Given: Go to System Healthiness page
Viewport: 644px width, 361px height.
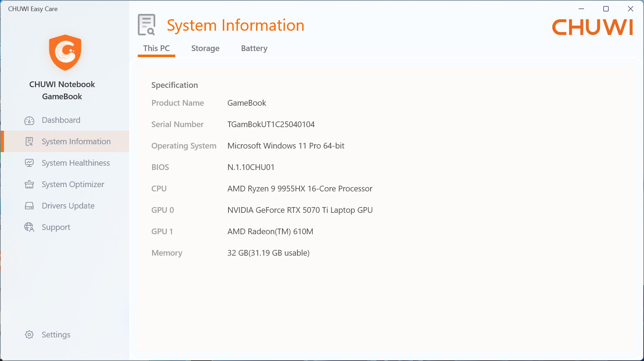Looking at the screenshot, I should 76,163.
